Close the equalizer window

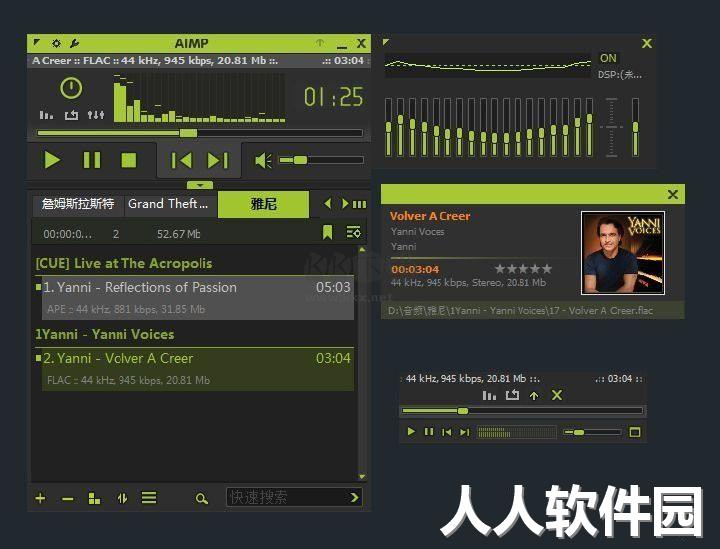tap(647, 44)
